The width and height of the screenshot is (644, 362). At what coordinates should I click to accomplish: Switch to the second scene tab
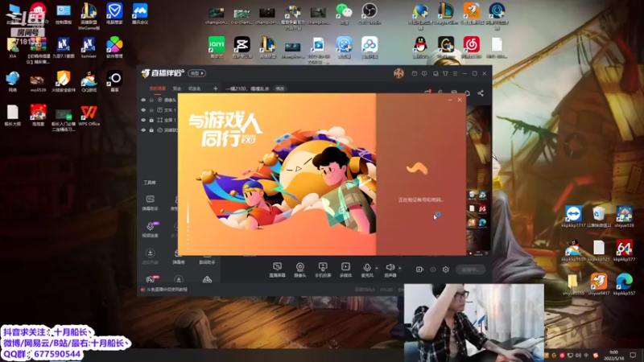coord(177,88)
